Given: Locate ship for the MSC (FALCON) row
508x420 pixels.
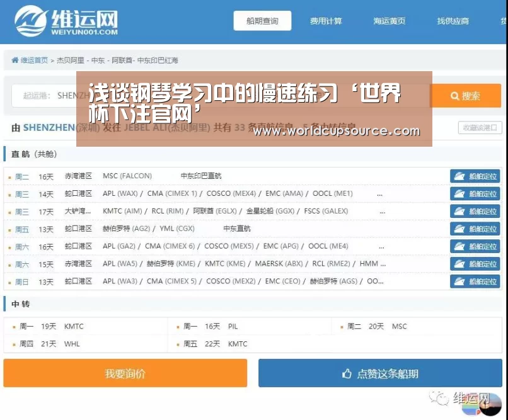Looking at the screenshot, I should tap(475, 176).
